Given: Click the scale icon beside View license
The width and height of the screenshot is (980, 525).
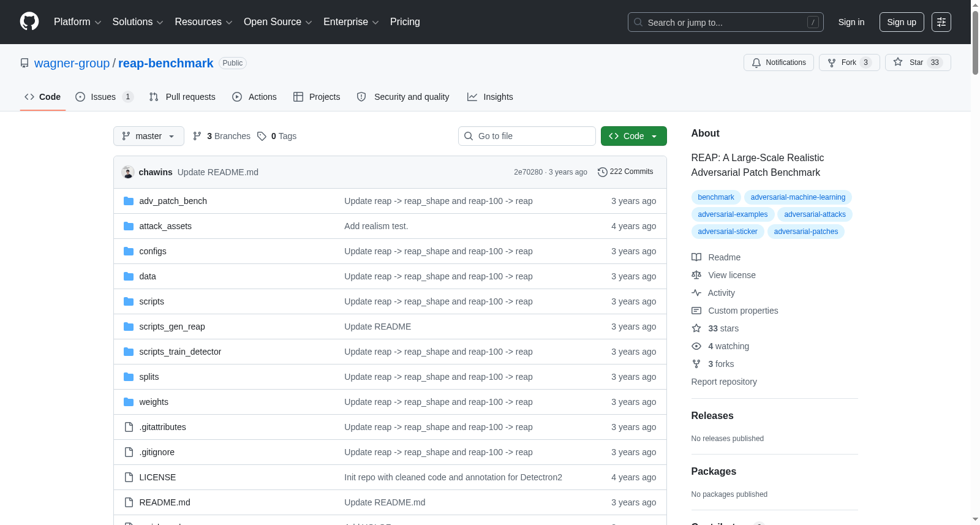Looking at the screenshot, I should pos(696,275).
